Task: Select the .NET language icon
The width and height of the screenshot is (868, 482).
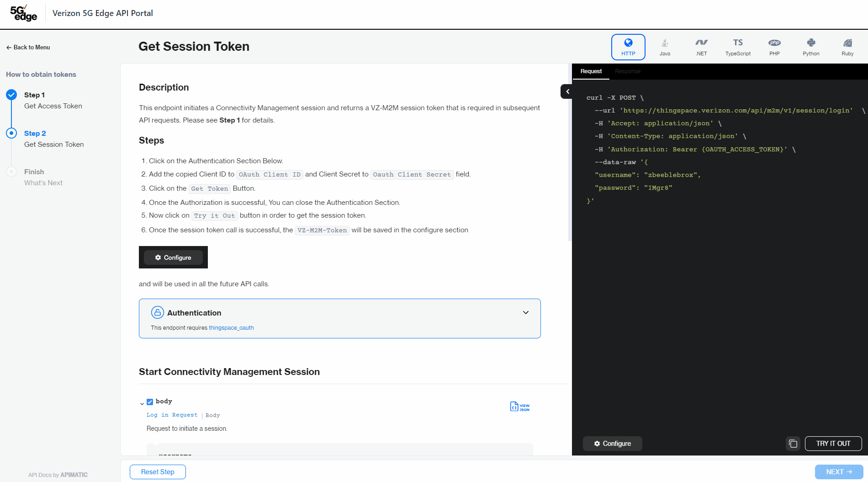Action: [701, 47]
